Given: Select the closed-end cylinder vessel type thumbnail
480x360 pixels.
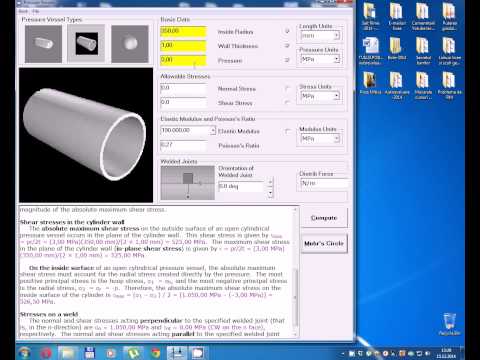Looking at the screenshot, I should tap(43, 44).
